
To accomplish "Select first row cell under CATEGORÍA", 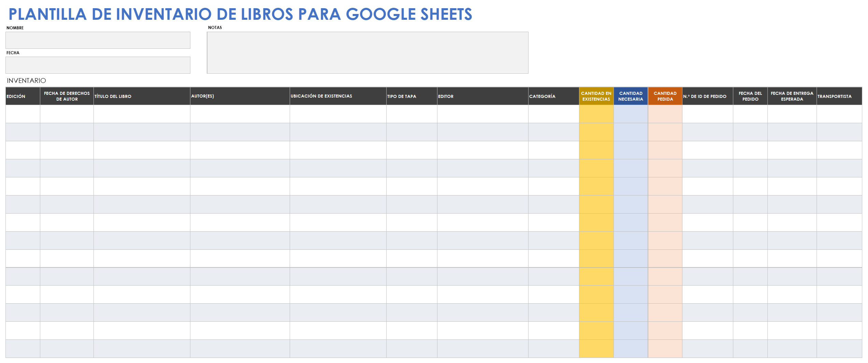I will (554, 114).
